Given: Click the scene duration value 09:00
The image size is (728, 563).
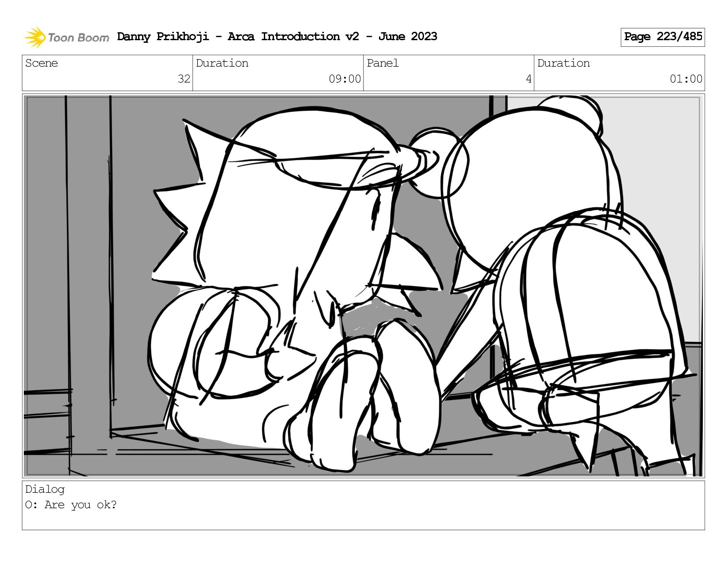Looking at the screenshot, I should [x=345, y=79].
